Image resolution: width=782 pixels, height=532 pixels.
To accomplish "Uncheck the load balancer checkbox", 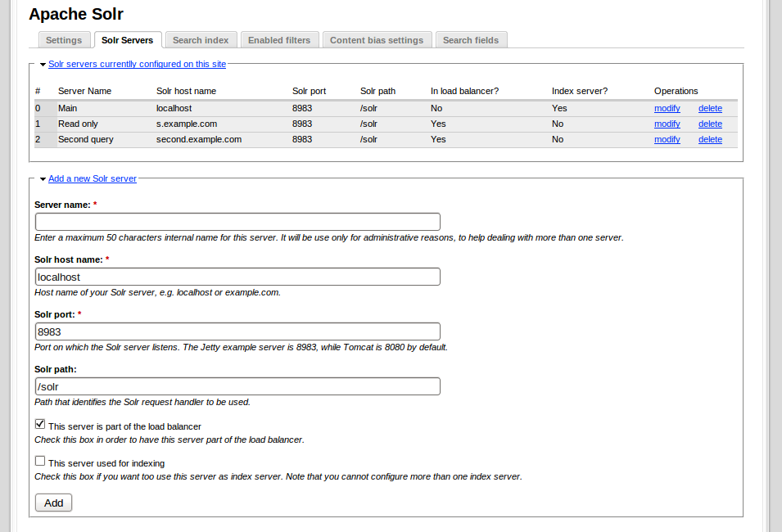I will (x=40, y=425).
